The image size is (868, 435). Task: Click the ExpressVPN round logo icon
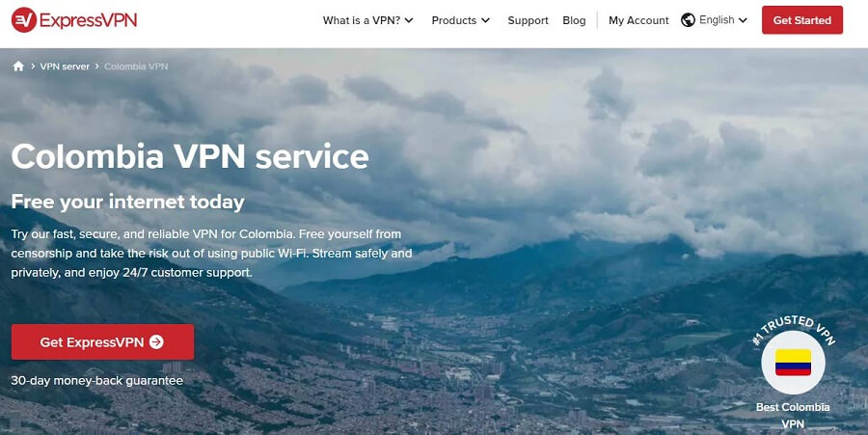(24, 20)
